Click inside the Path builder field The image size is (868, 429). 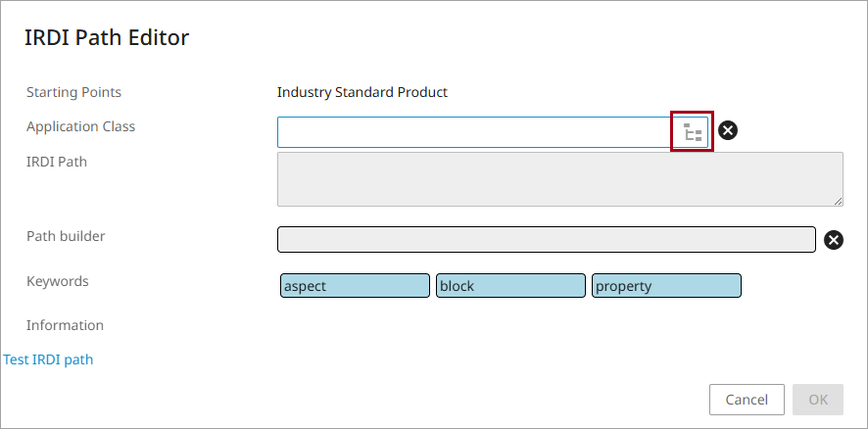[546, 240]
